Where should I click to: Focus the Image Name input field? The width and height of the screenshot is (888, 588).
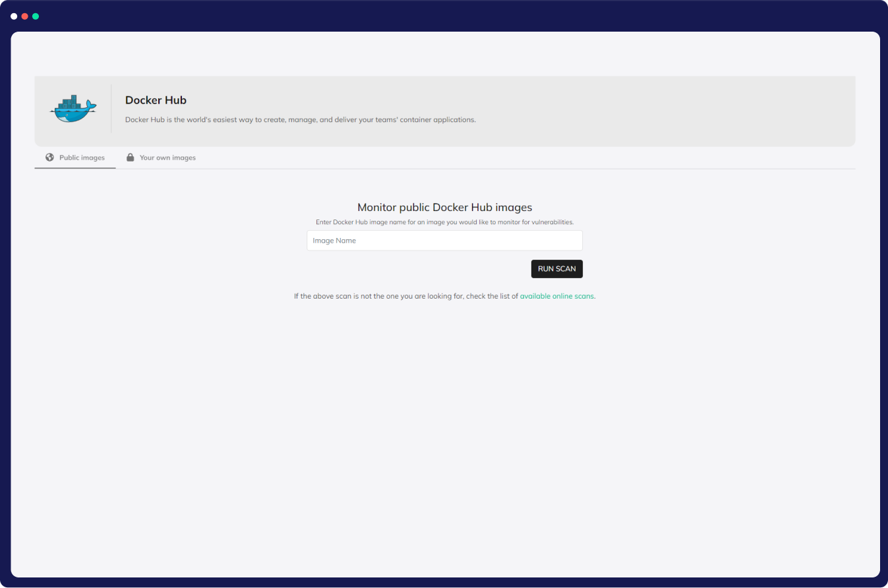coord(444,241)
